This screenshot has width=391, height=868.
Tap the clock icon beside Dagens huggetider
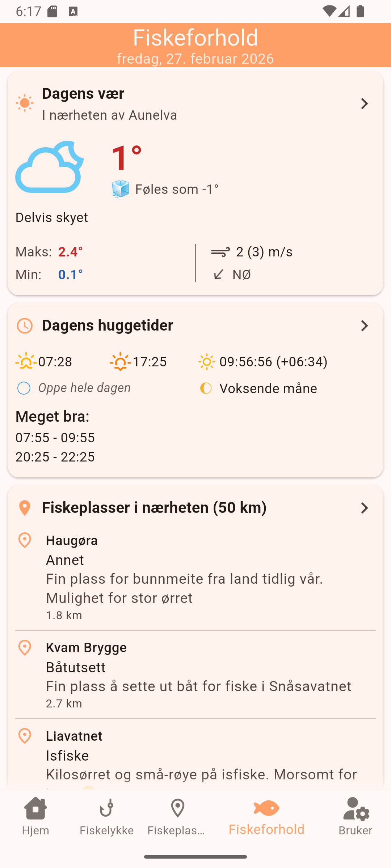[25, 326]
